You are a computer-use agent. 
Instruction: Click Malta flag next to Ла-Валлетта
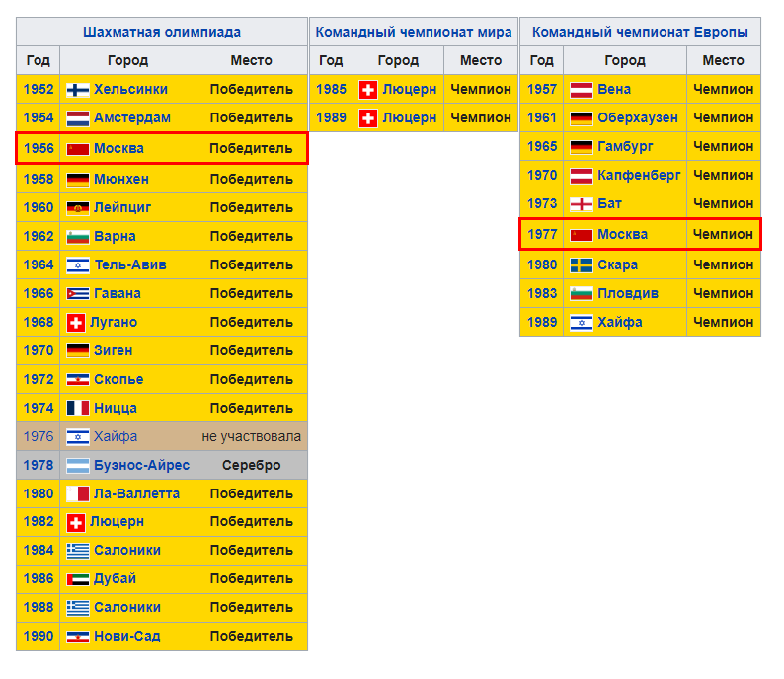(78, 494)
